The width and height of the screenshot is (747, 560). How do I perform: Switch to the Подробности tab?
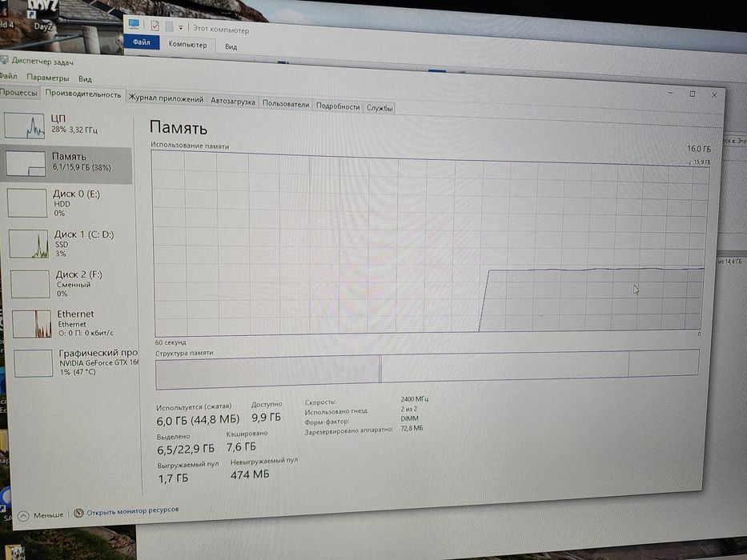point(338,106)
